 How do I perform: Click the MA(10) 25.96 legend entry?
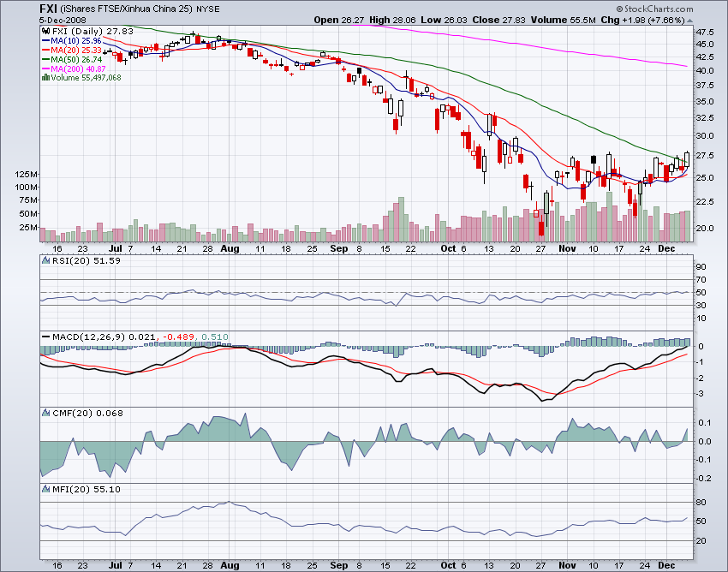[76, 41]
